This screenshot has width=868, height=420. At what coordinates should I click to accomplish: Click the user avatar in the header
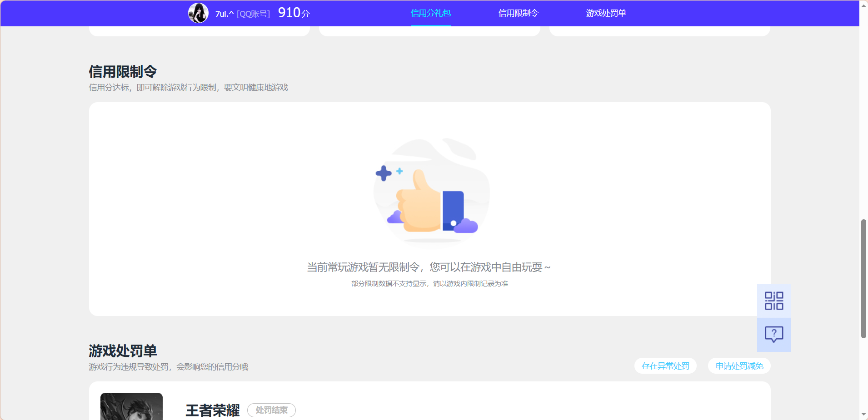coord(198,13)
